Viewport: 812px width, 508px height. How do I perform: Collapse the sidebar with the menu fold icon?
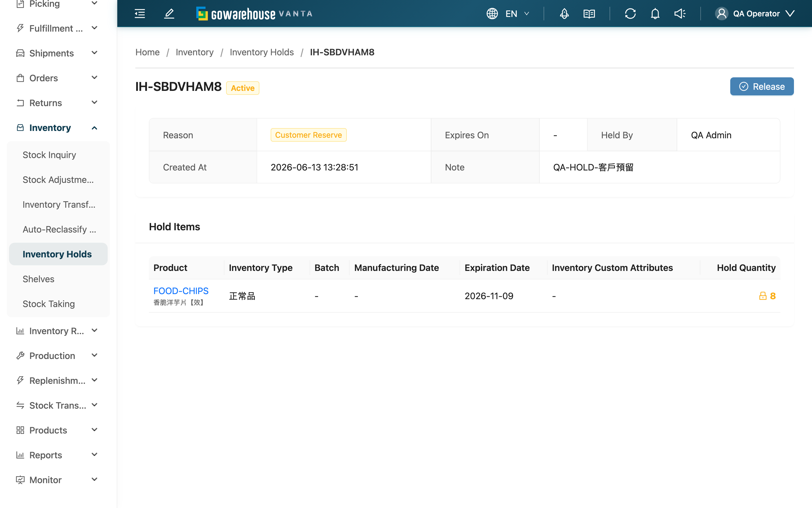pyautogui.click(x=140, y=14)
